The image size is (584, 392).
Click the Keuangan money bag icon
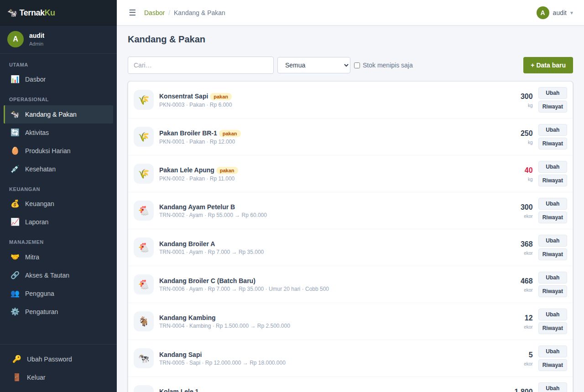(x=15, y=204)
